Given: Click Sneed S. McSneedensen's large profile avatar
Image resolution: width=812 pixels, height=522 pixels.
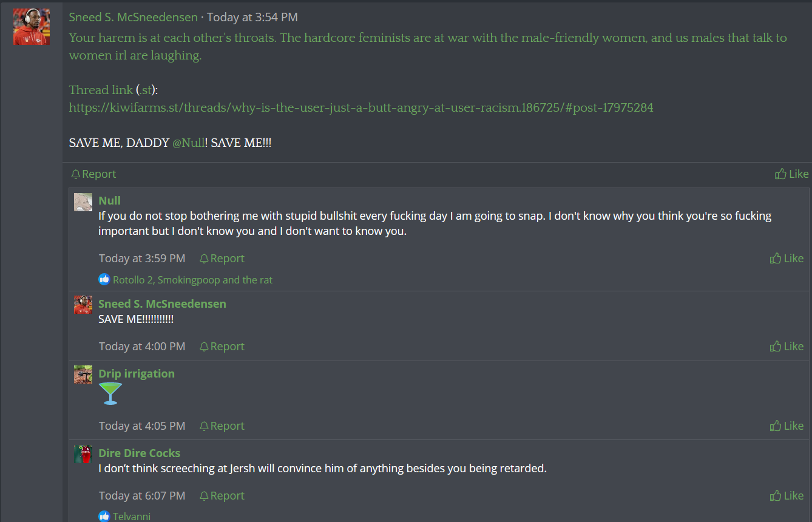Looking at the screenshot, I should coord(32,27).
